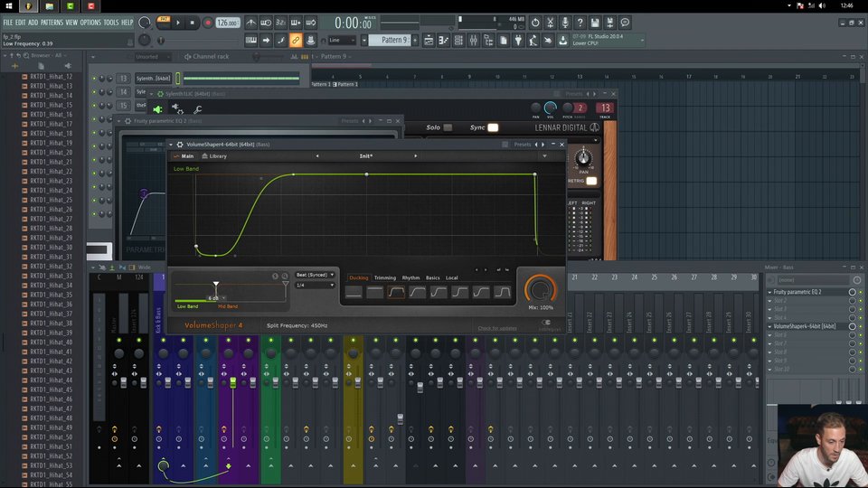Add new pattern with plus button
The height and width of the screenshot is (488, 868).
tap(415, 40)
